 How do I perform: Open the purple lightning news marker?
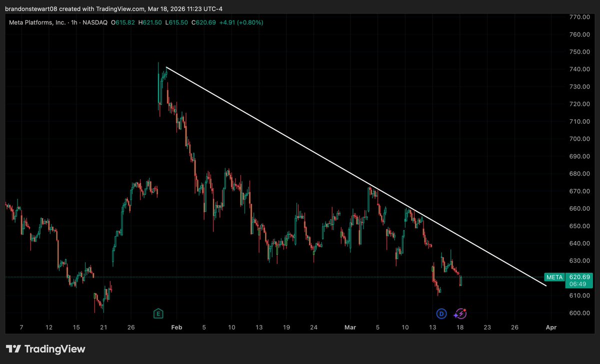pos(460,314)
